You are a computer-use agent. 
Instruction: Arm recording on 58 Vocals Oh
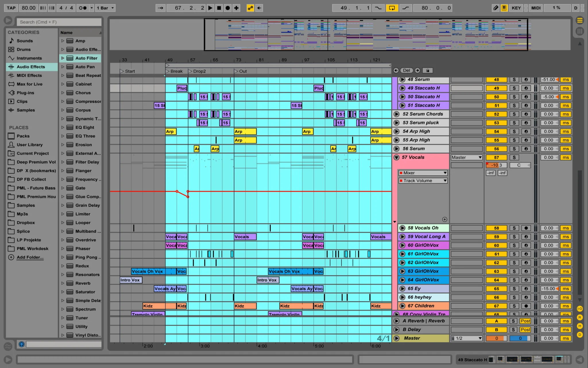tap(526, 228)
